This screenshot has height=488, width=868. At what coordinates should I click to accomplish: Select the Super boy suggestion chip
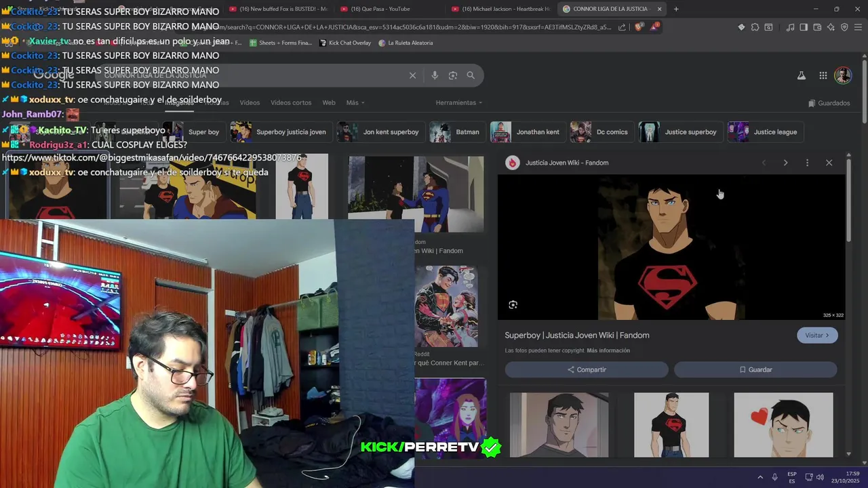click(x=195, y=132)
